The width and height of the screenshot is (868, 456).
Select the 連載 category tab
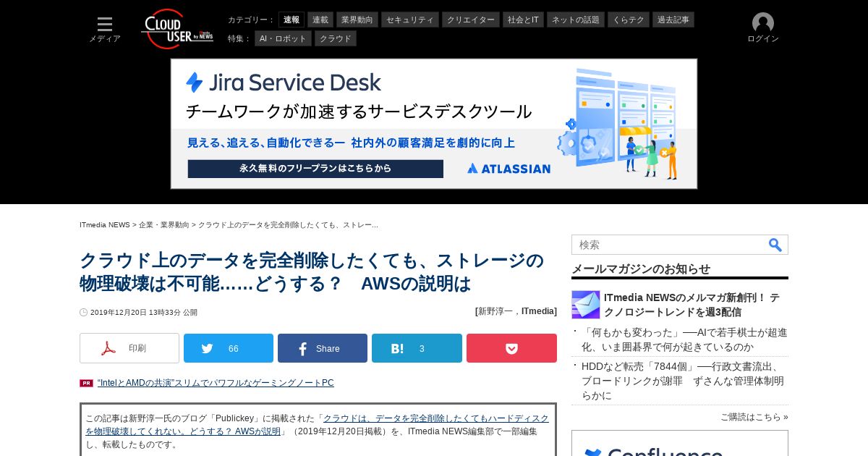pos(320,20)
